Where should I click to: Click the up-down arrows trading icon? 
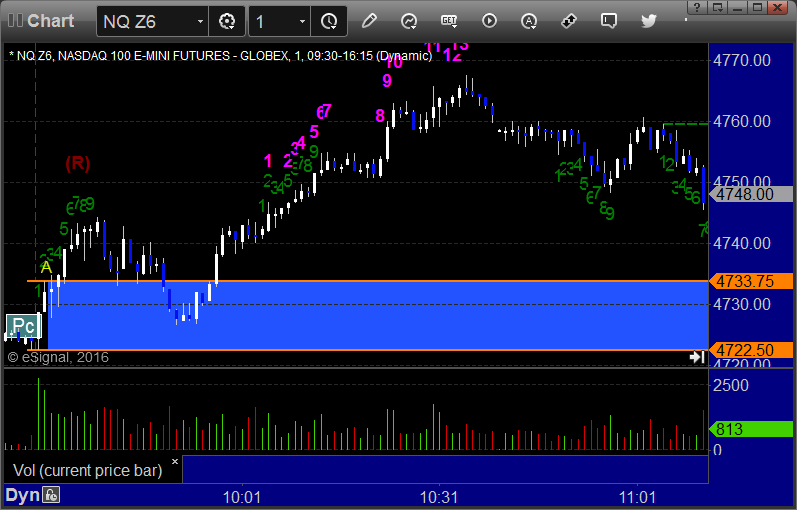(x=569, y=21)
